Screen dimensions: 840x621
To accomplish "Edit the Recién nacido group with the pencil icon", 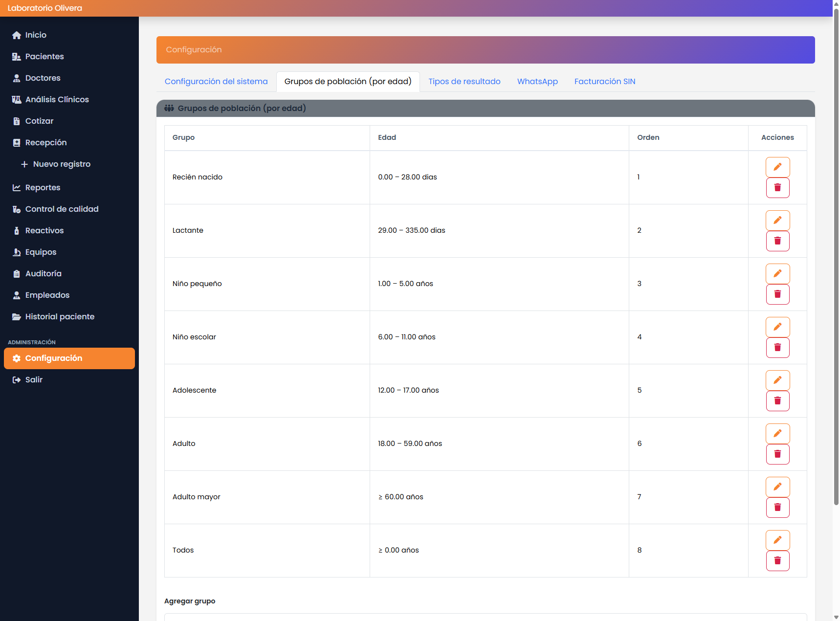I will point(777,167).
